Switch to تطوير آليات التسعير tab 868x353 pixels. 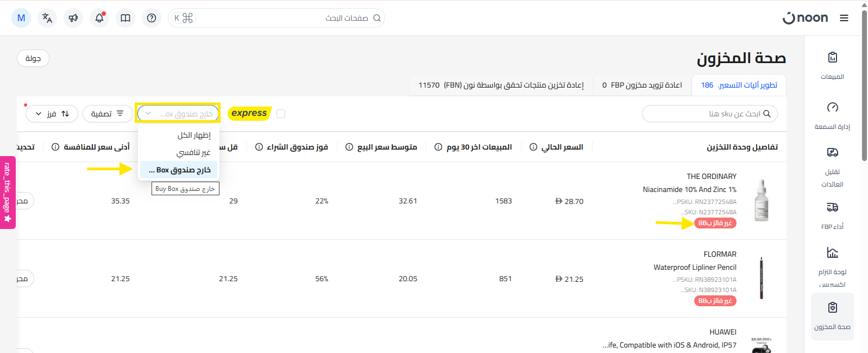tap(739, 85)
